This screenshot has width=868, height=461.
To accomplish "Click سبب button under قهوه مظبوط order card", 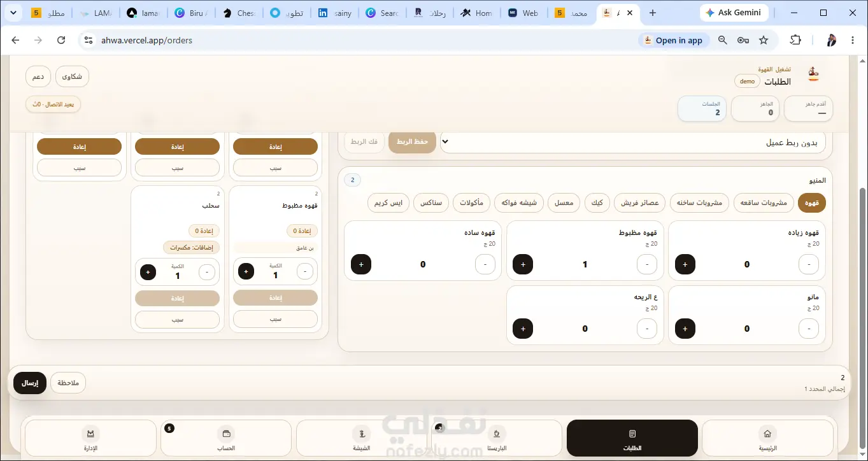I will tap(275, 319).
